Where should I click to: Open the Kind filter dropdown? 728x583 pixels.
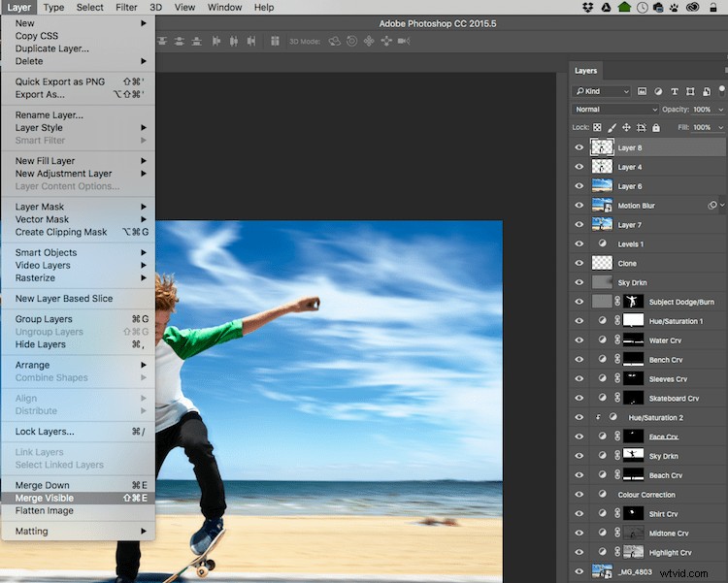pos(602,91)
